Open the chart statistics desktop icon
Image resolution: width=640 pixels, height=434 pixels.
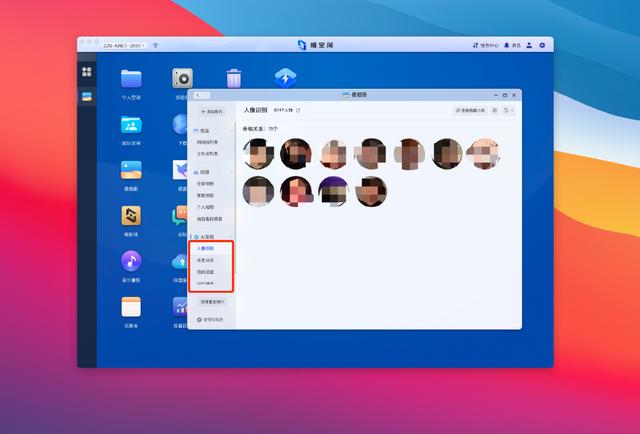(x=180, y=307)
